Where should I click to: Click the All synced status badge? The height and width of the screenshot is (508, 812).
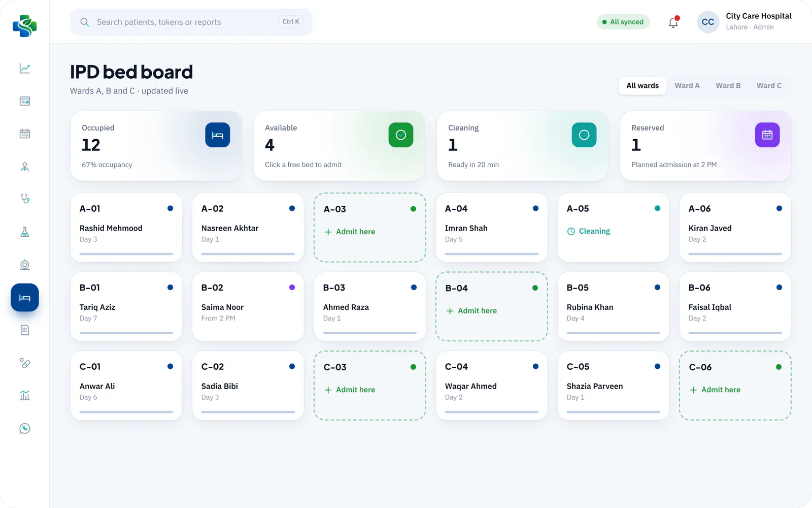coord(623,22)
